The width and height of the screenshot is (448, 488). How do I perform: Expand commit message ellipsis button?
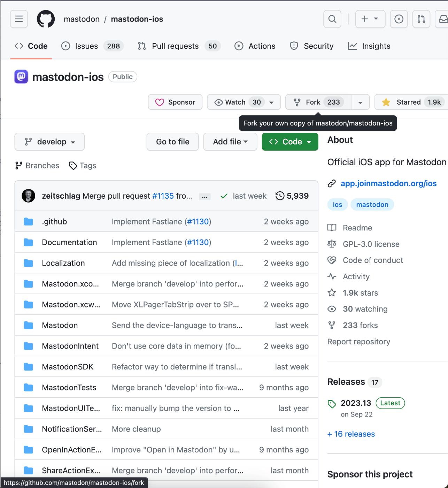click(205, 197)
